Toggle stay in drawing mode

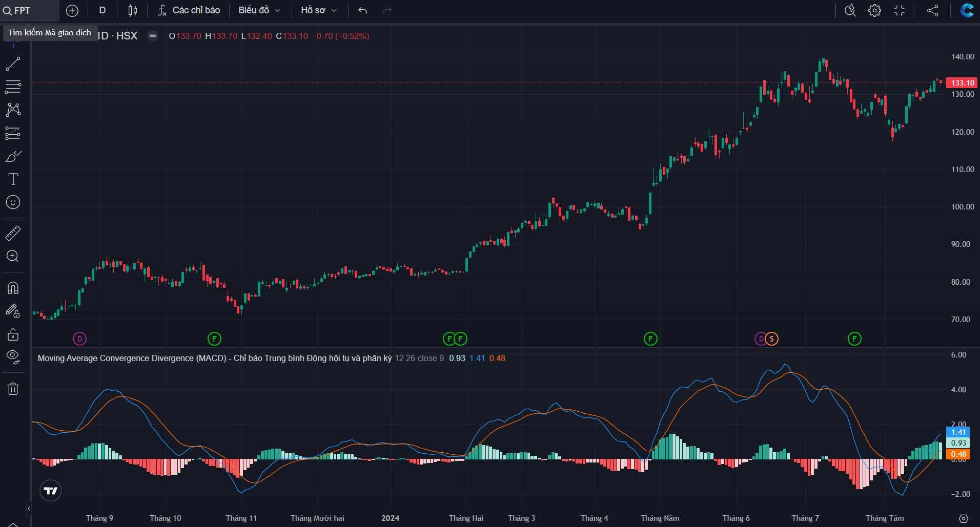13,311
